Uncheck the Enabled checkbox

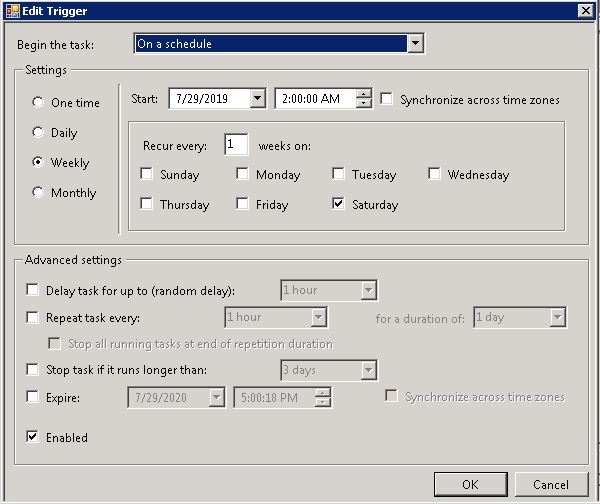(x=33, y=436)
